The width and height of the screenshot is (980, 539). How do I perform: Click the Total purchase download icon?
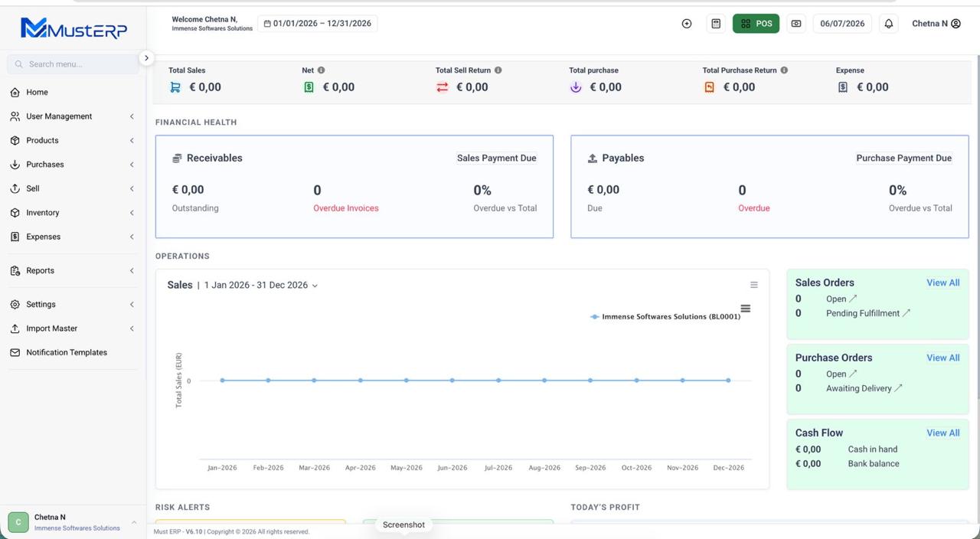[x=576, y=87]
